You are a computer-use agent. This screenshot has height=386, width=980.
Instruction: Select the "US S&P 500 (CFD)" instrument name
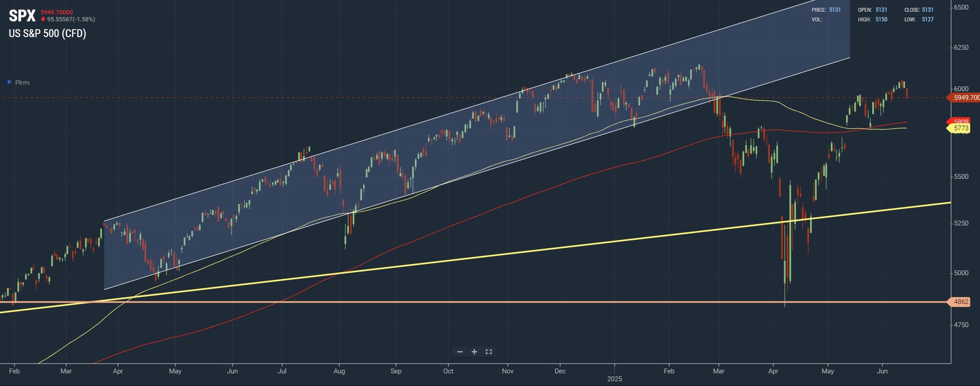(x=48, y=34)
